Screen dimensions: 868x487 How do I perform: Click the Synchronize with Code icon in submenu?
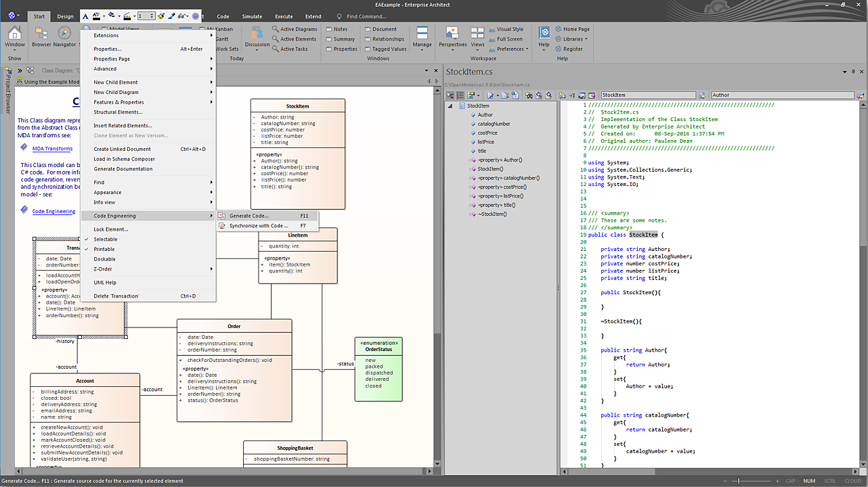pos(222,226)
